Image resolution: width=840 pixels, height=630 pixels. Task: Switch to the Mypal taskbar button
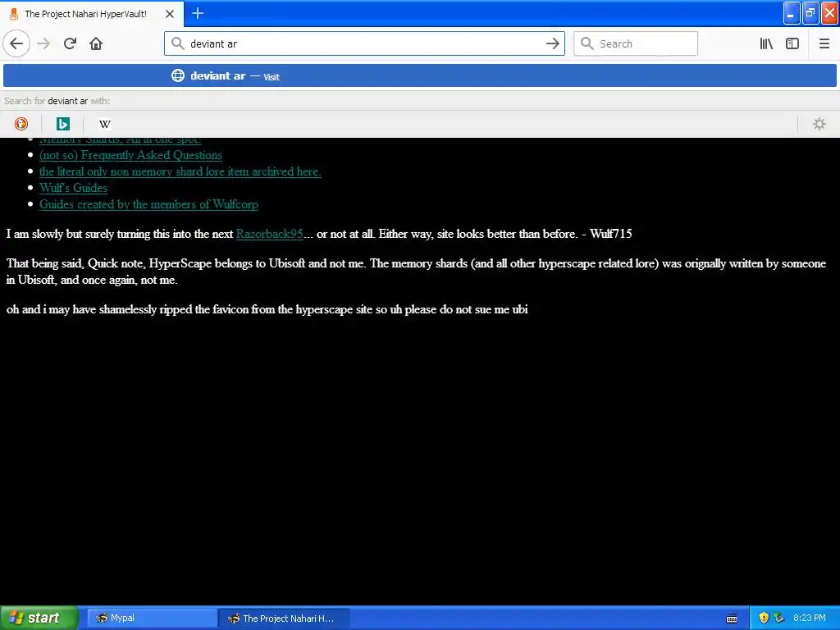[152, 618]
